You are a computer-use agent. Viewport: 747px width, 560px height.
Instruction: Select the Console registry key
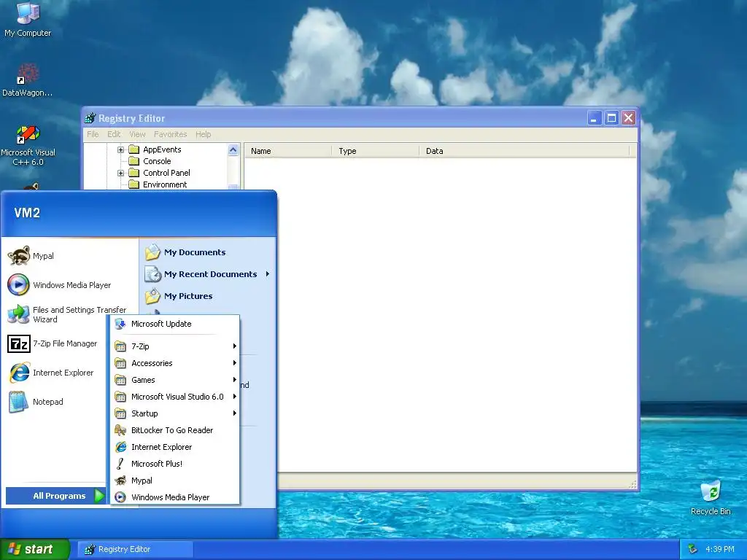point(157,161)
